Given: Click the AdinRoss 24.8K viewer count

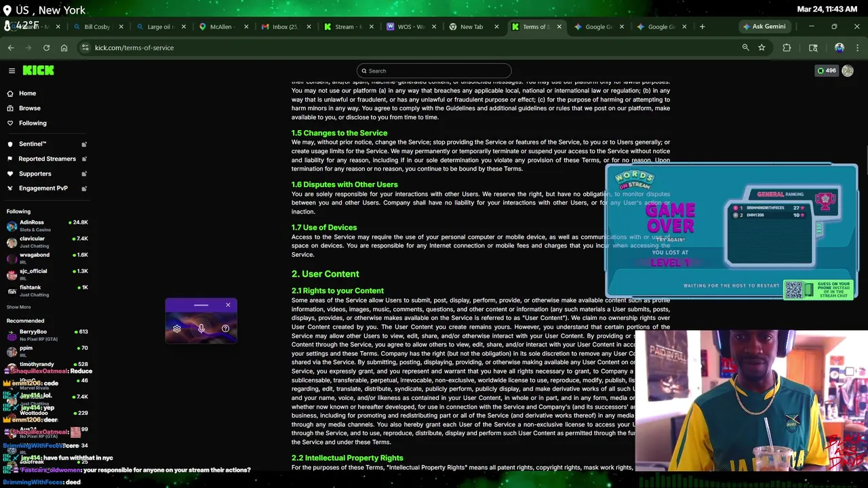Looking at the screenshot, I should point(79,222).
